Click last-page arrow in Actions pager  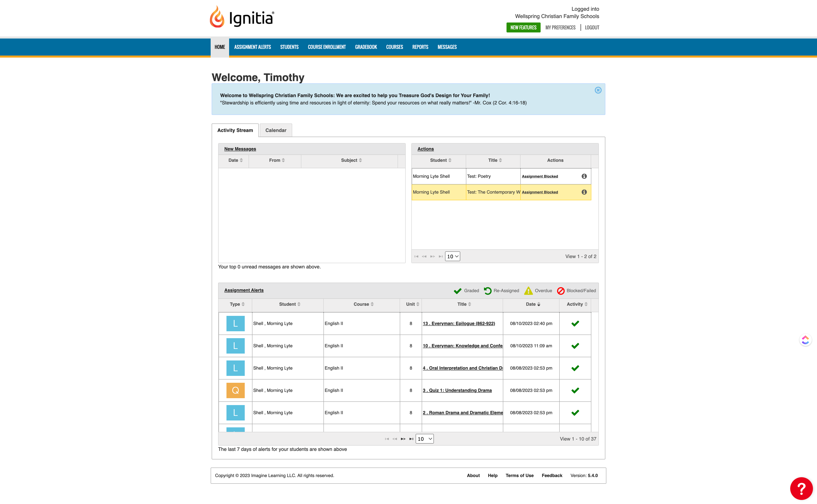(441, 256)
